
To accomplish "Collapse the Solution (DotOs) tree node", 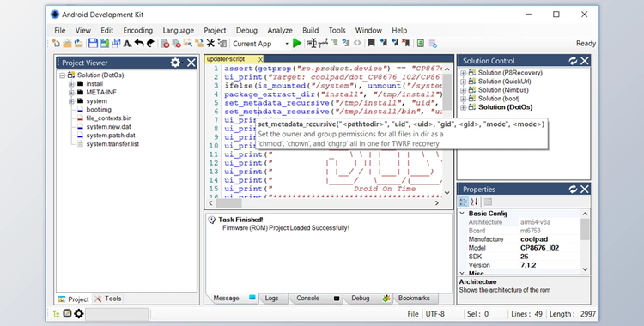I will tap(63, 75).
